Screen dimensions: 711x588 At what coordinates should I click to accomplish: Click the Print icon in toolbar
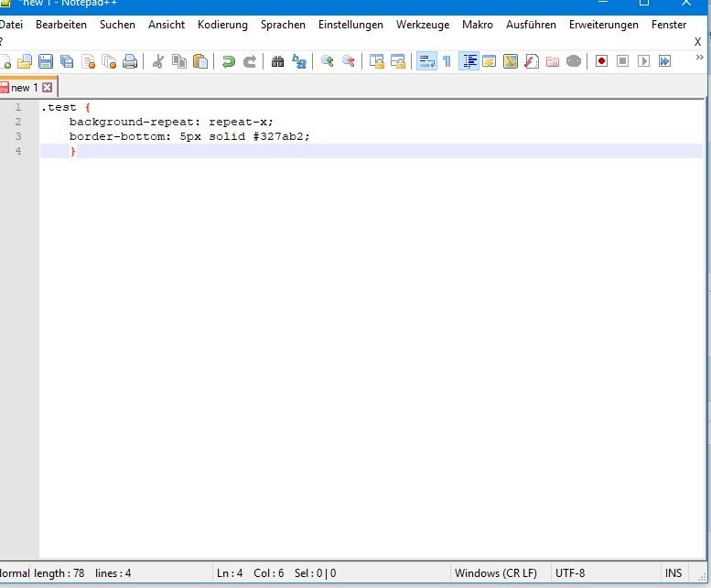pyautogui.click(x=130, y=61)
